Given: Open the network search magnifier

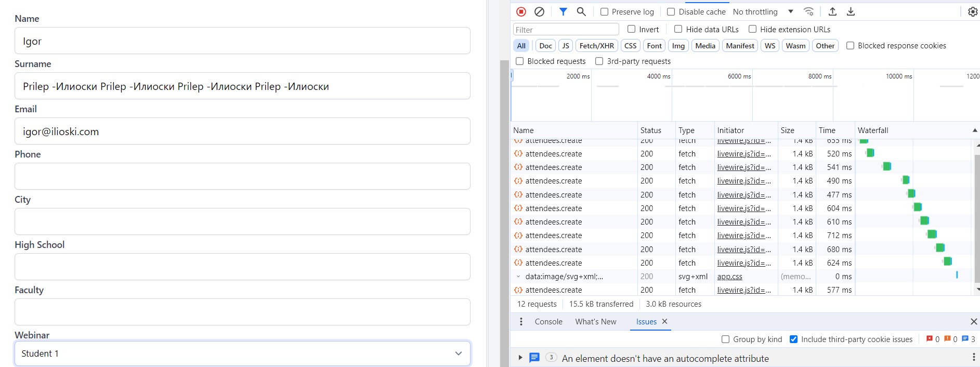Looking at the screenshot, I should pos(581,11).
